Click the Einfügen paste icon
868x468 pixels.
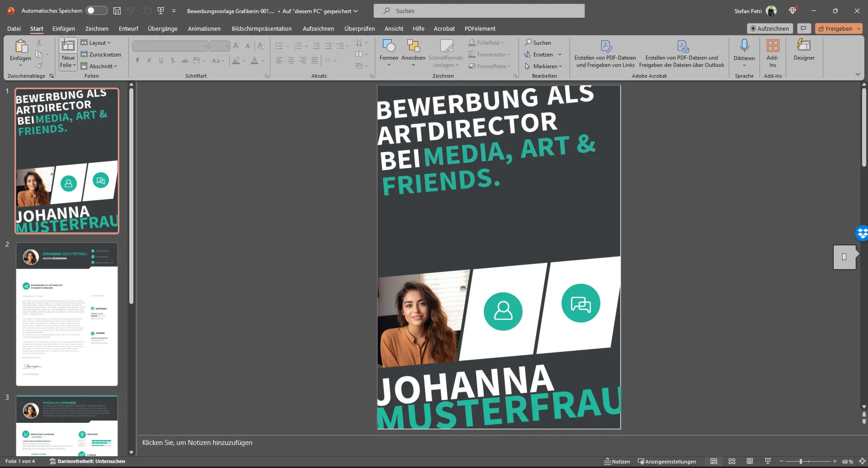(21, 46)
